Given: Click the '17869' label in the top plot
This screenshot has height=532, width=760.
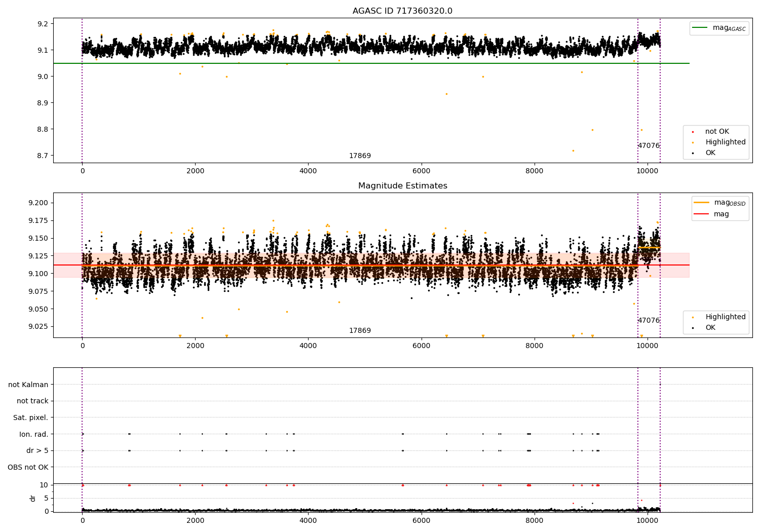Looking at the screenshot, I should pyautogui.click(x=360, y=156).
